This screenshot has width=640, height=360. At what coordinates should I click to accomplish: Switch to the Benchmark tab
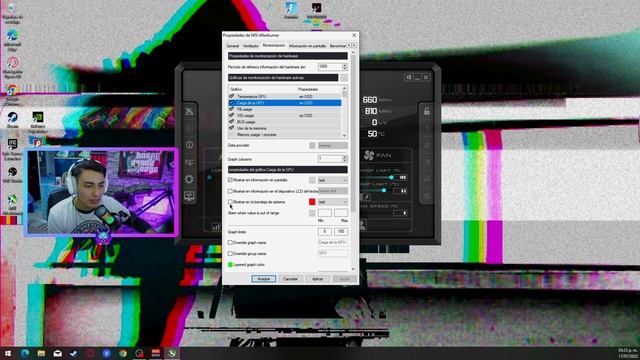point(337,46)
